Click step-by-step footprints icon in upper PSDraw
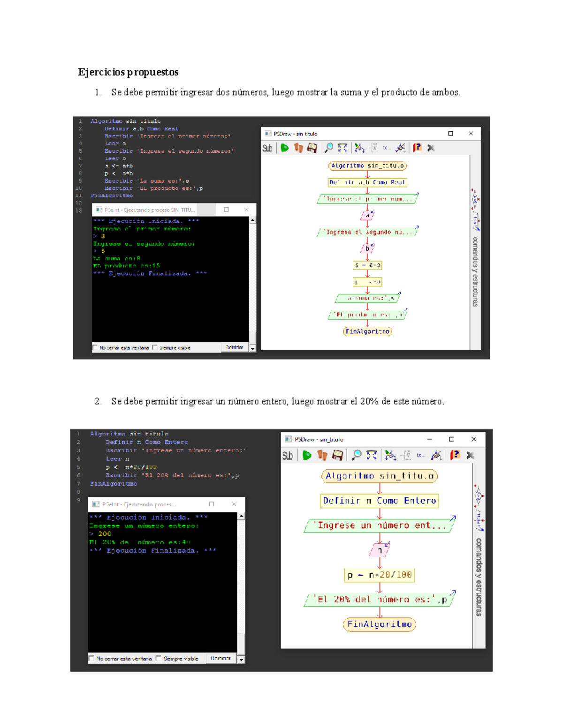563x728 pixels. tap(298, 148)
